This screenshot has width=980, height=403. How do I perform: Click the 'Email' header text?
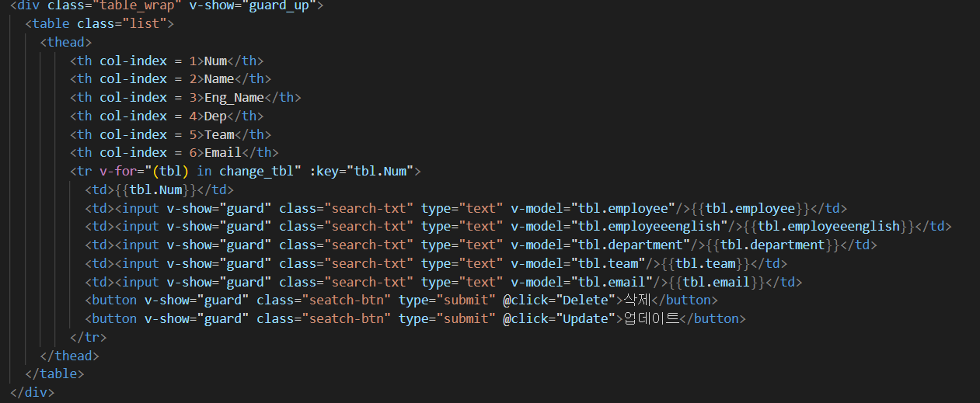(223, 153)
